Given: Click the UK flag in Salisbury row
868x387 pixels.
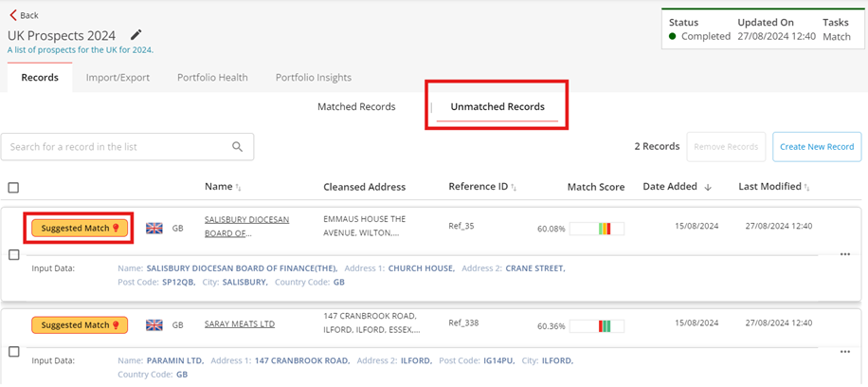Looking at the screenshot, I should pyautogui.click(x=154, y=228).
